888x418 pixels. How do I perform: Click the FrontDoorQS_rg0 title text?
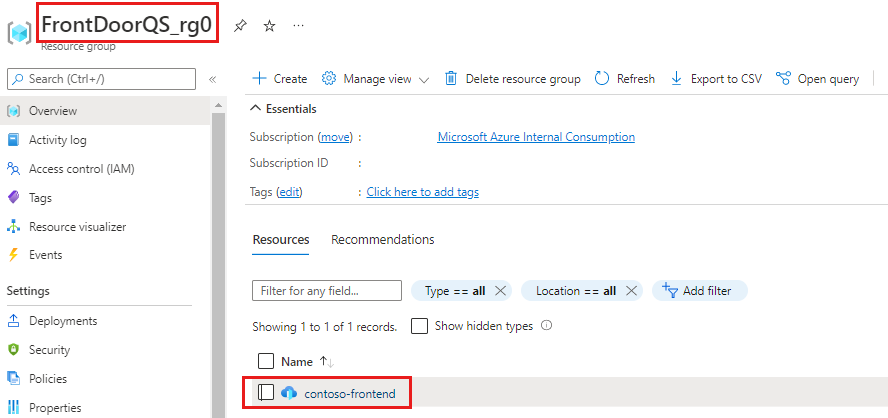point(127,25)
